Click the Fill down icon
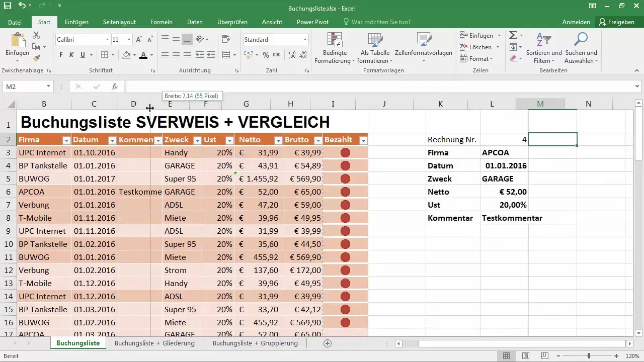644x362 pixels. pyautogui.click(x=513, y=47)
